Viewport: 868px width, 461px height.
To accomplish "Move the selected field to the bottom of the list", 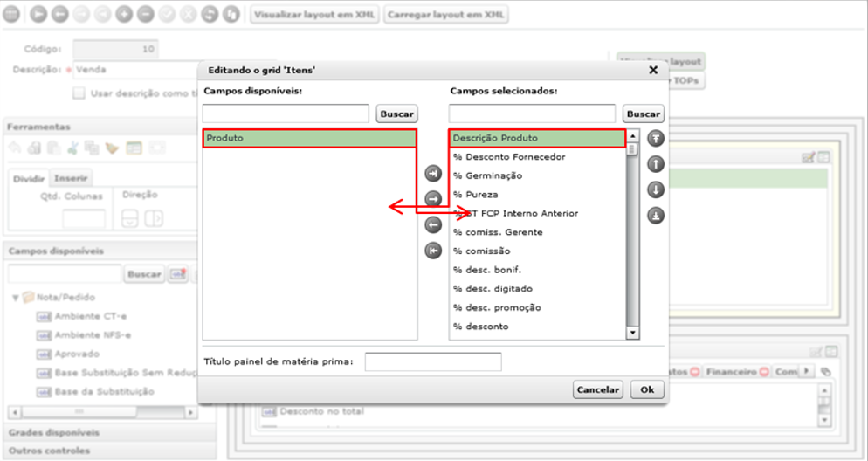I will coord(656,216).
